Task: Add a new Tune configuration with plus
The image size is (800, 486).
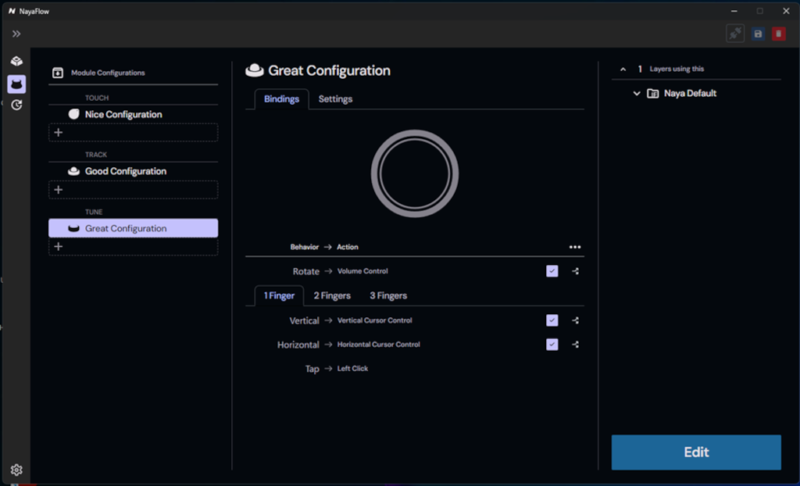Action: tap(133, 247)
